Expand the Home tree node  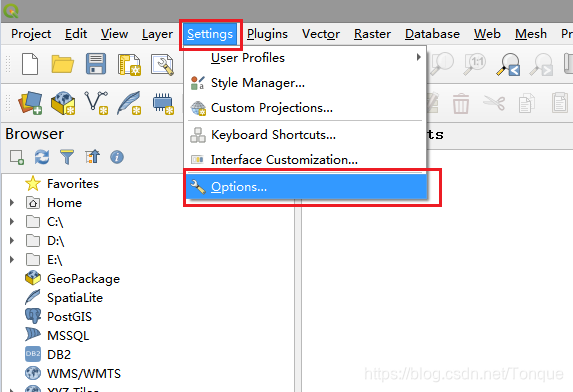coord(12,202)
